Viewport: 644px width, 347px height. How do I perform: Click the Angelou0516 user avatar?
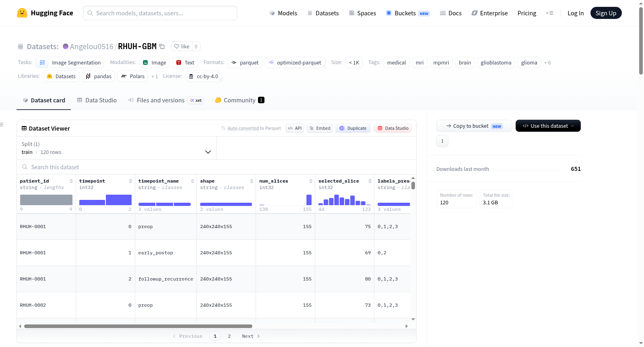[66, 46]
